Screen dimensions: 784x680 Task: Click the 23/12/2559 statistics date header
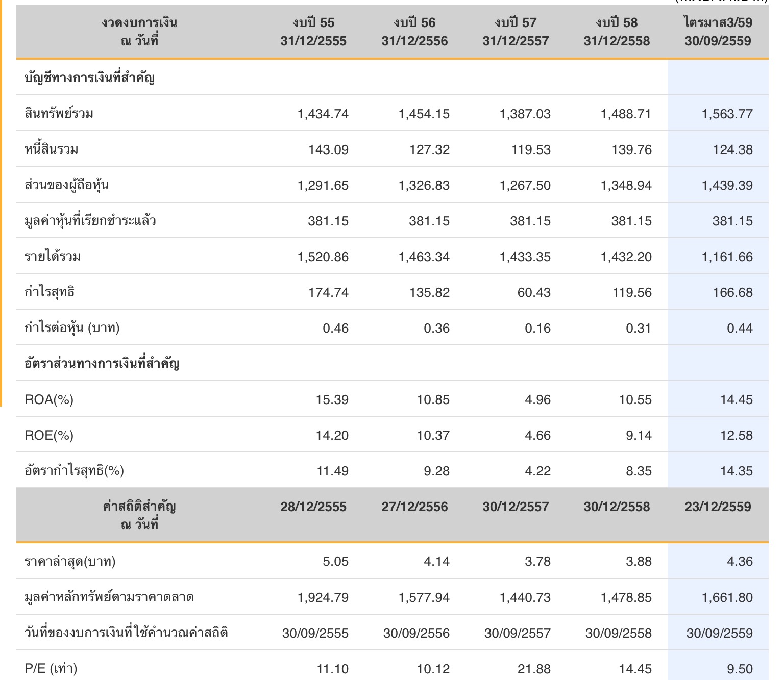[718, 507]
